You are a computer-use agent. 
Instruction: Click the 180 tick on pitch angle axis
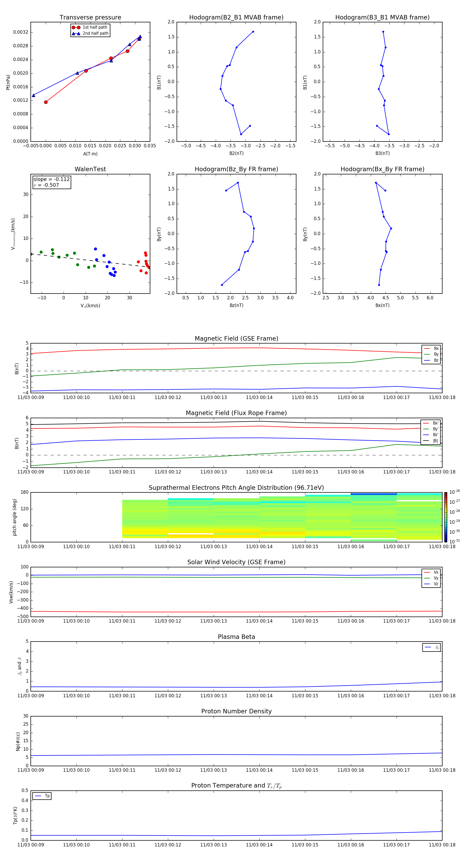[25, 492]
